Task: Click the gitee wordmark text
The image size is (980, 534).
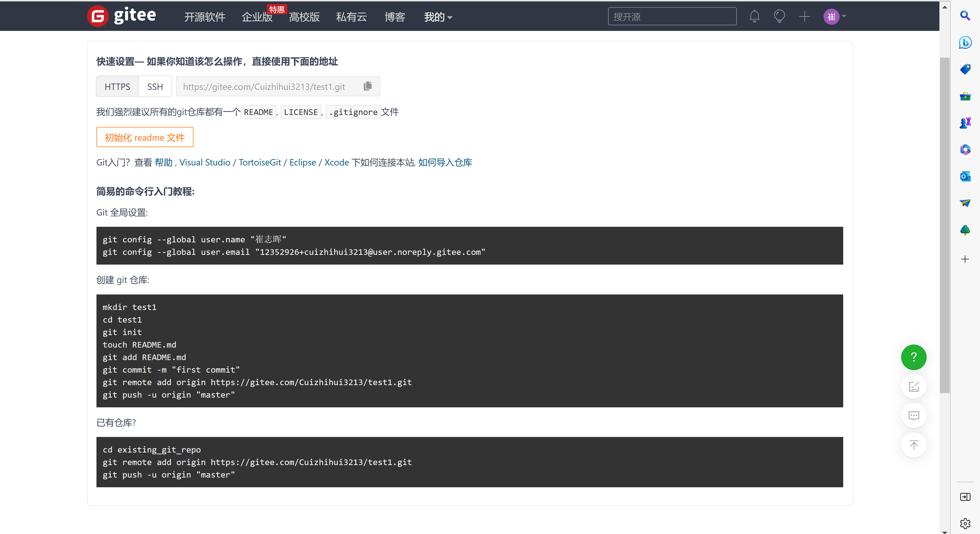Action: point(135,16)
